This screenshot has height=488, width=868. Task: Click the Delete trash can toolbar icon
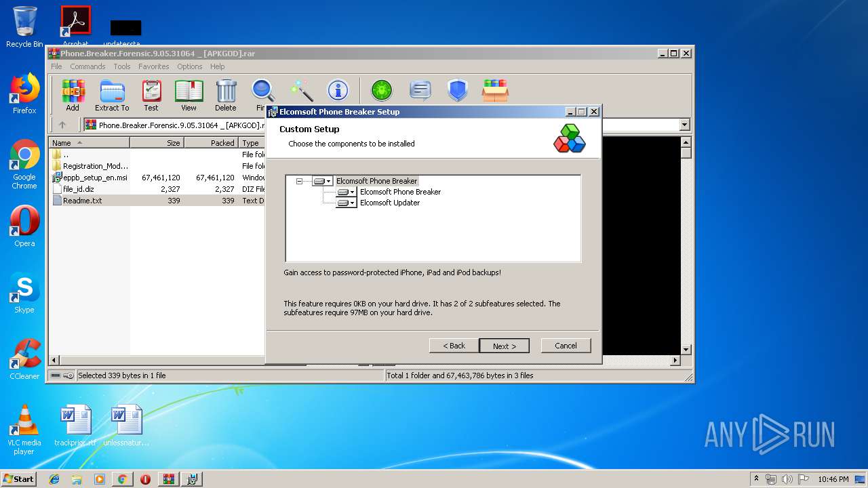coord(226,95)
